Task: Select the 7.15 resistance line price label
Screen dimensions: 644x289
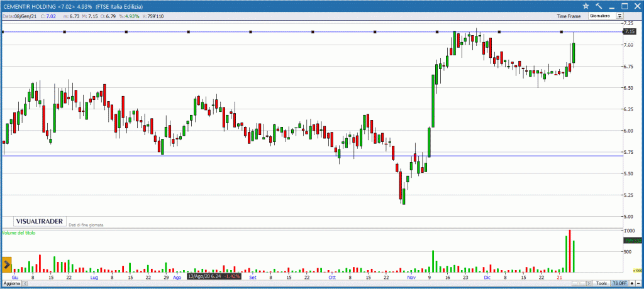Action: (629, 31)
